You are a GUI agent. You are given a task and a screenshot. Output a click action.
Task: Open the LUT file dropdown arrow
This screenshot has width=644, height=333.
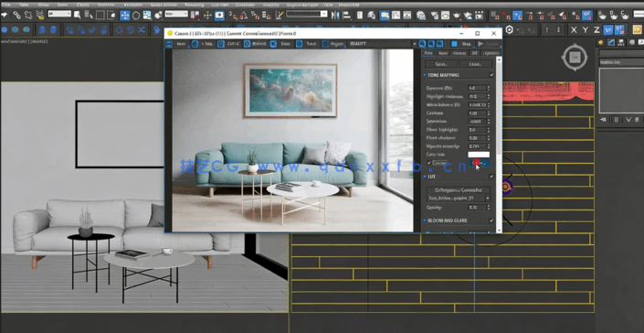pos(488,198)
